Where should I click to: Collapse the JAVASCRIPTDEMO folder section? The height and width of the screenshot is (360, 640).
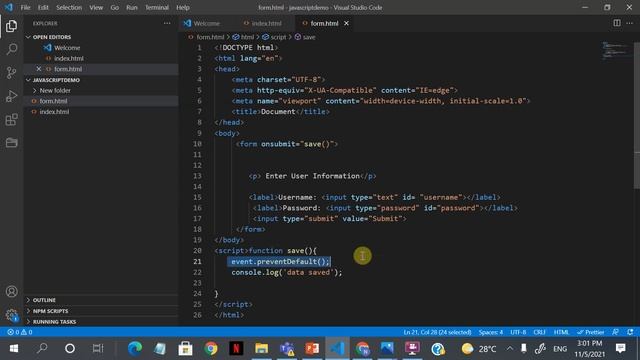pos(56,80)
